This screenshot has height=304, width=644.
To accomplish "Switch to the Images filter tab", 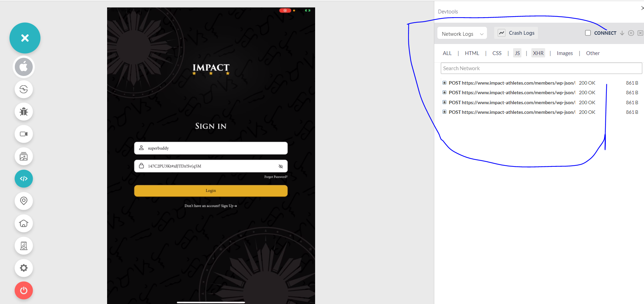I will [x=565, y=53].
